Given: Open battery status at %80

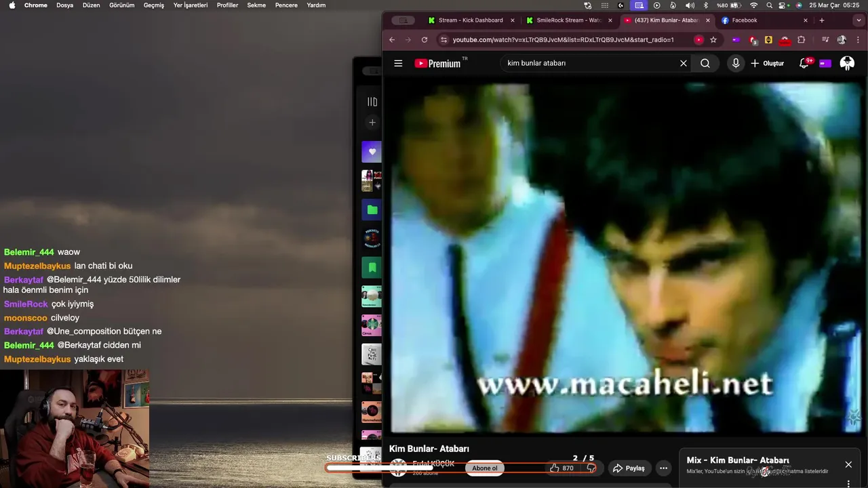Looking at the screenshot, I should pos(729,5).
